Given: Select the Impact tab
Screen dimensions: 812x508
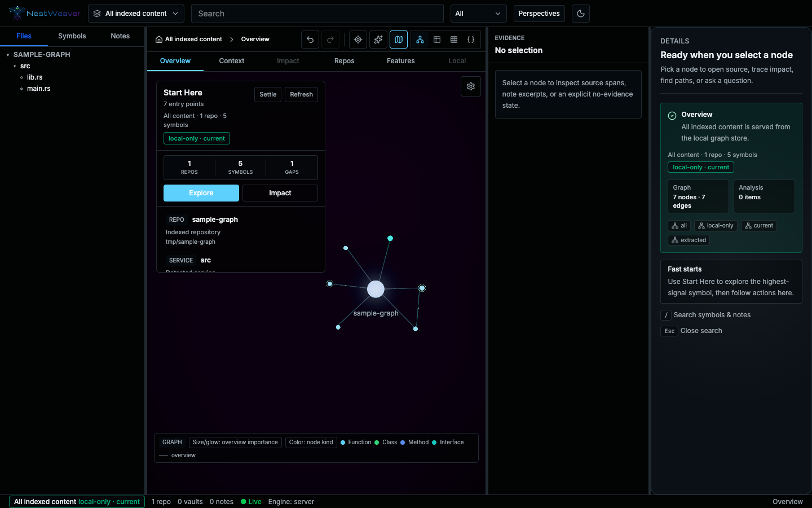Looking at the screenshot, I should coord(288,61).
